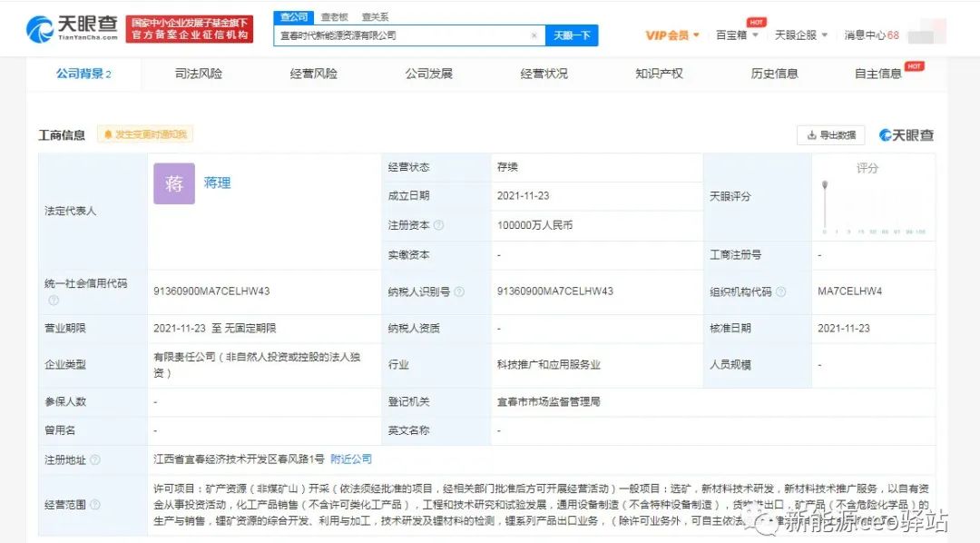The image size is (980, 543).
Task: Click the red 国家中小企业发展子基金旗下 banner
Action: [190, 29]
